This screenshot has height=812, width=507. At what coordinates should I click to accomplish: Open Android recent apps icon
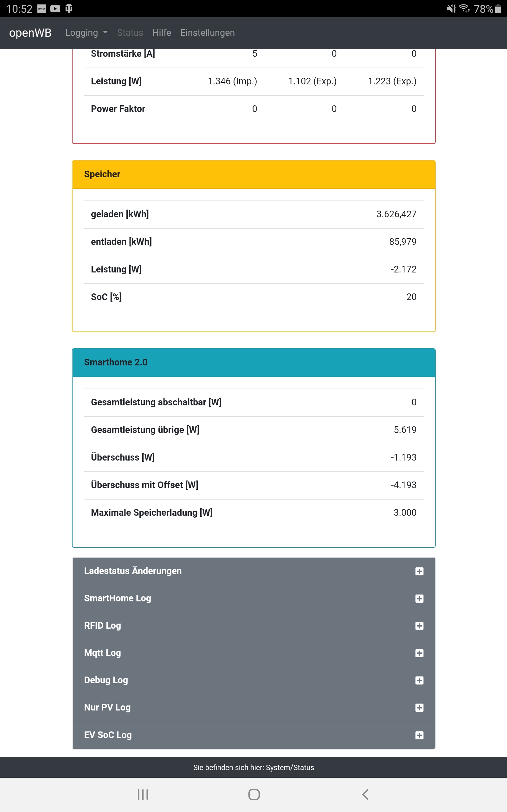(143, 794)
